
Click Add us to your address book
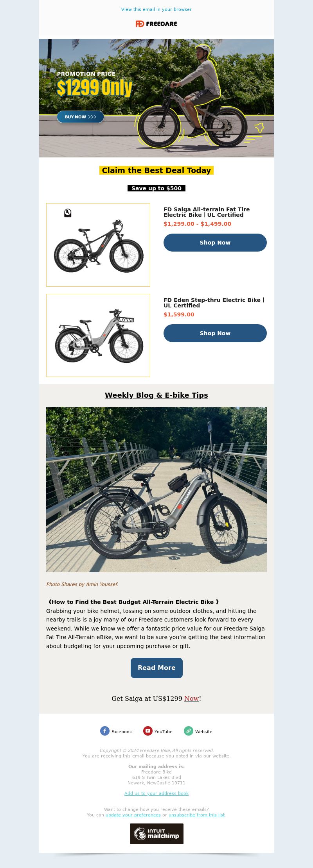pos(156,793)
